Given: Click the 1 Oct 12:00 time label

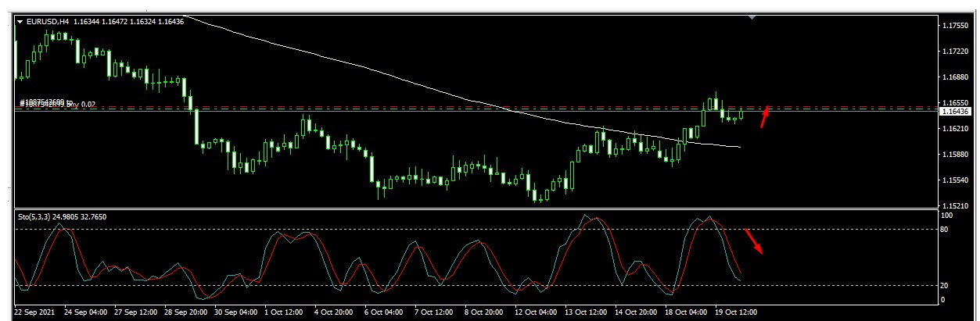Looking at the screenshot, I should [285, 312].
